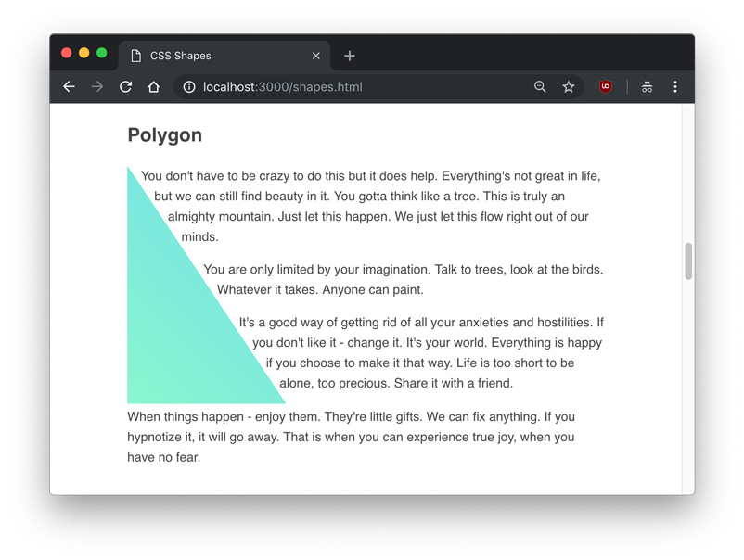The height and width of the screenshot is (560, 744).
Task: View site information for localhost
Action: pyautogui.click(x=189, y=87)
